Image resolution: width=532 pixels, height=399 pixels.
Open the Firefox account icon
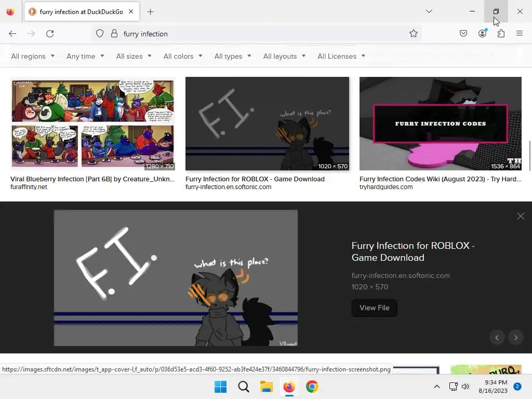pos(482,33)
